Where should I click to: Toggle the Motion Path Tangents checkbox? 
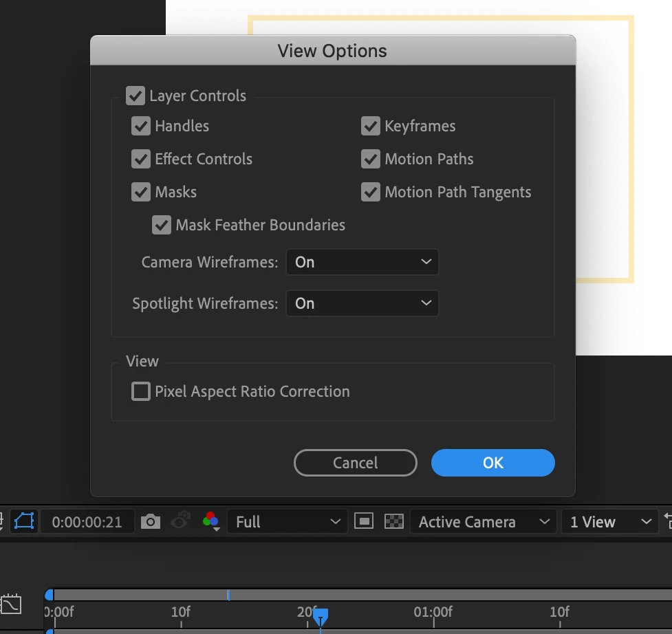tap(371, 192)
